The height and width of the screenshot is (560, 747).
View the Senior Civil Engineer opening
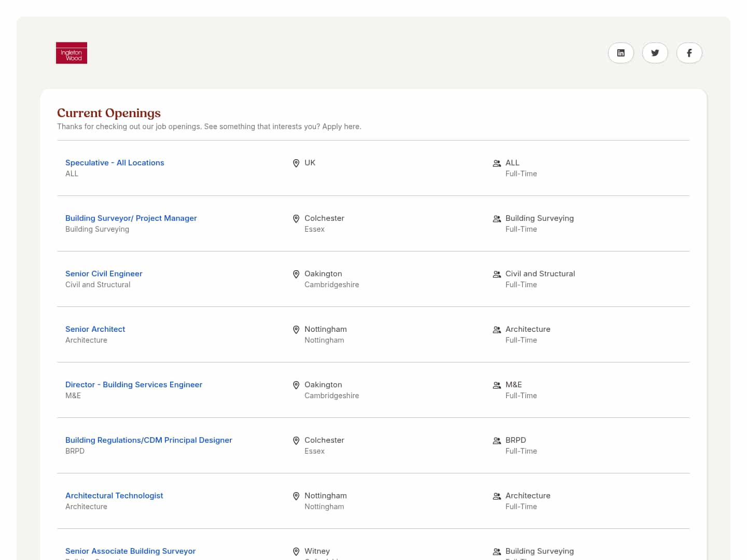pyautogui.click(x=104, y=274)
